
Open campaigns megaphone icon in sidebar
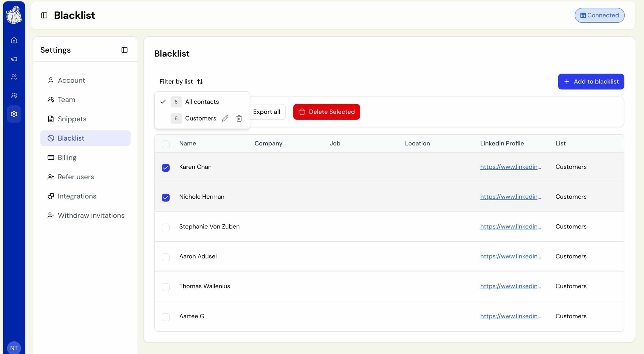pyautogui.click(x=14, y=59)
